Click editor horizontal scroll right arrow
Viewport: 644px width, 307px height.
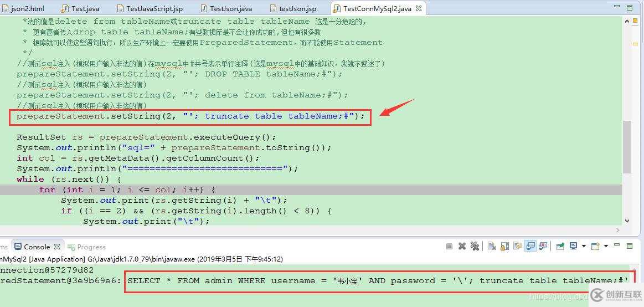coord(617,230)
